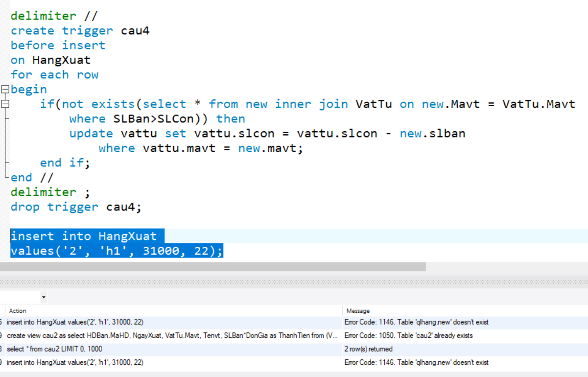This screenshot has height=377, width=588.
Task: Select the last insert into HangXuat row
Action: 75,362
